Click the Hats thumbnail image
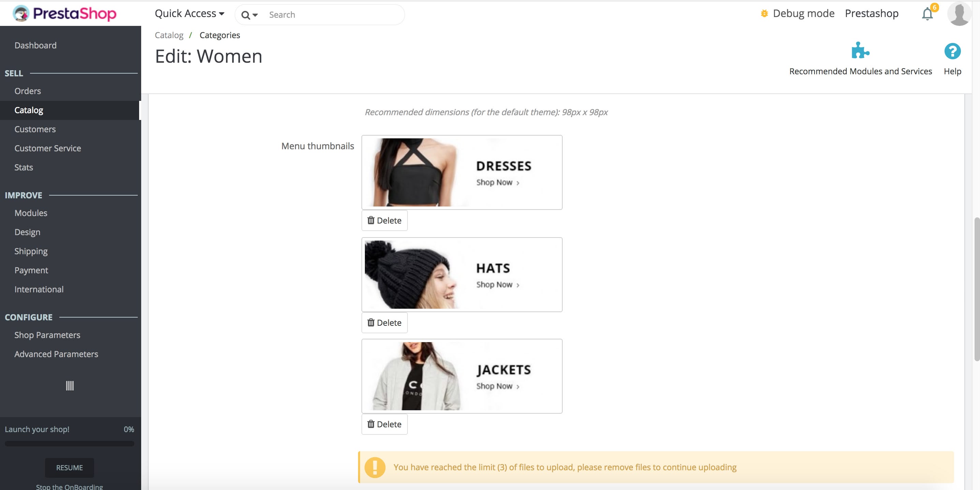 [462, 274]
